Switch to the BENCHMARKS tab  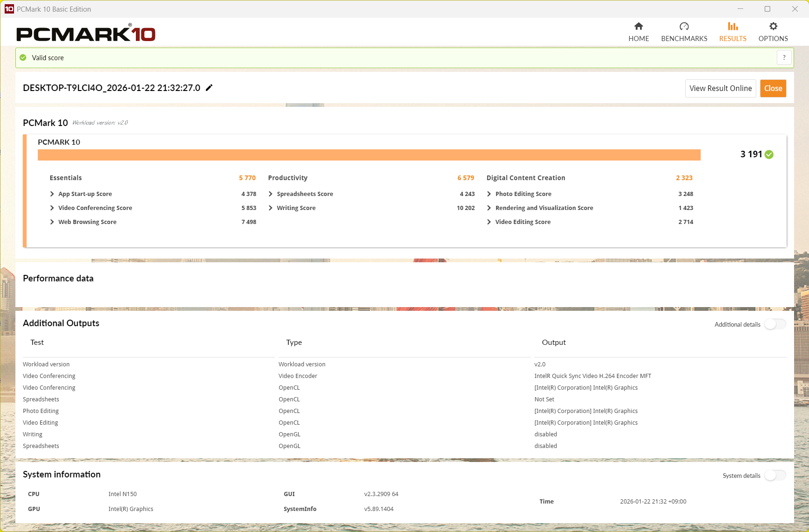tap(684, 32)
